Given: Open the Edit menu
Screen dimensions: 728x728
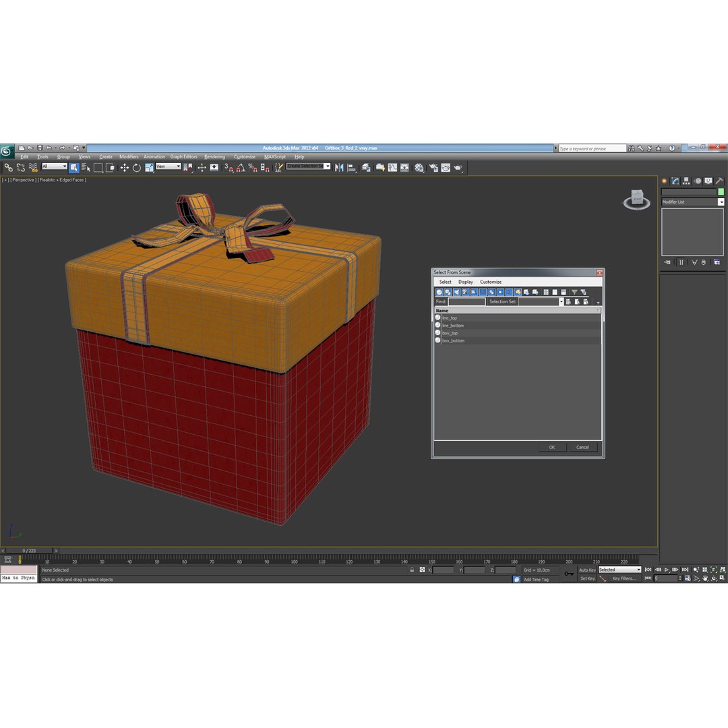Looking at the screenshot, I should (24, 157).
